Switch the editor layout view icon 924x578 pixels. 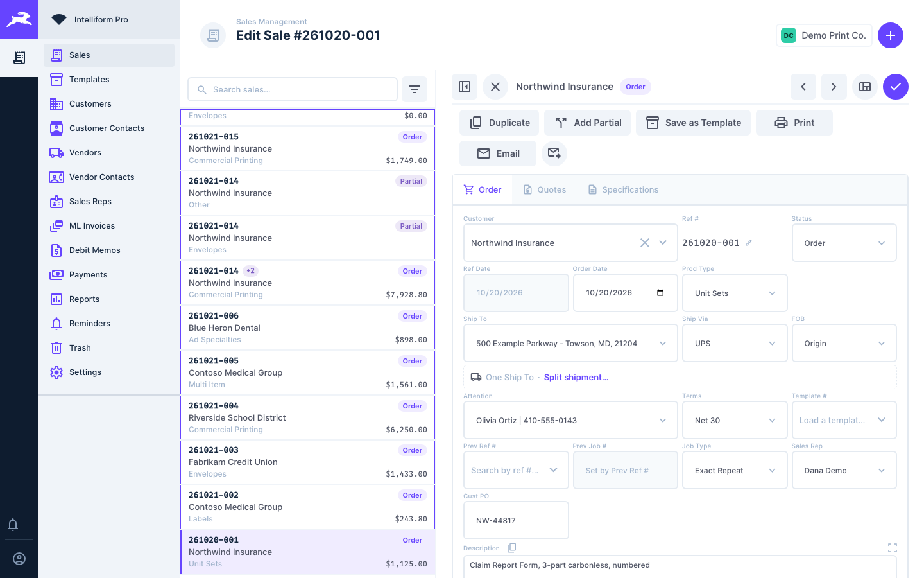(865, 87)
